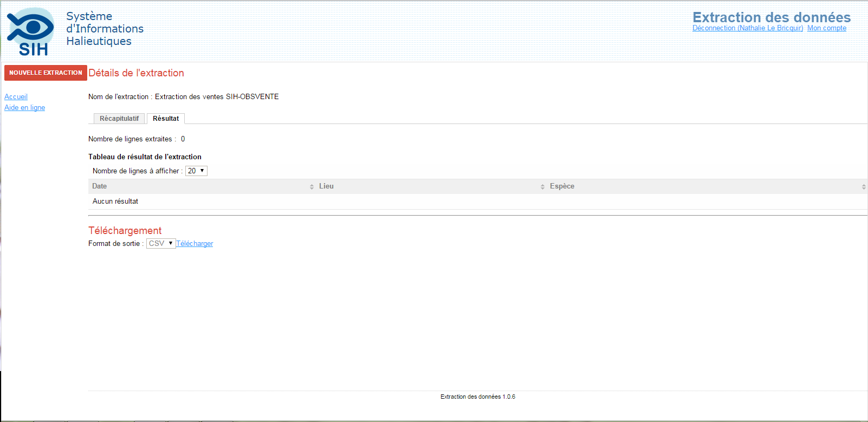The width and height of the screenshot is (868, 422).
Task: Click the SIH fish-eye logo
Action: (31, 31)
